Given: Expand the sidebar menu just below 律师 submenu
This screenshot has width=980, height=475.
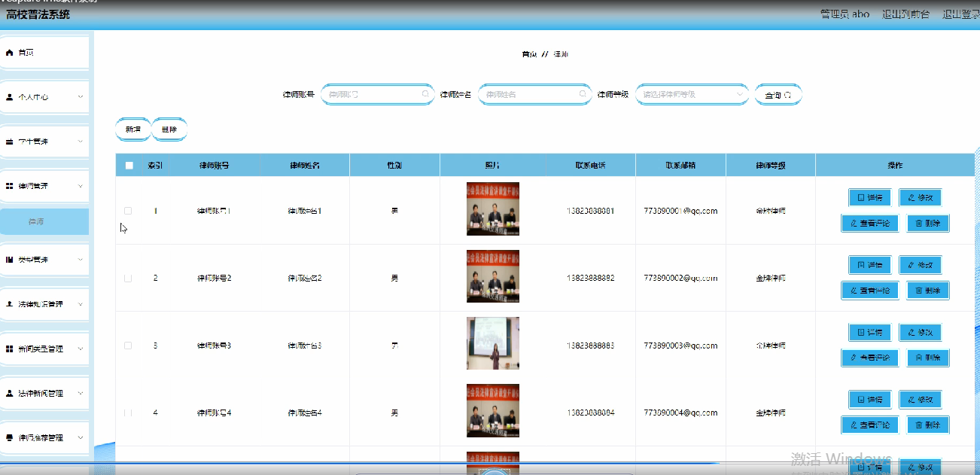Looking at the screenshot, I should coord(44,260).
